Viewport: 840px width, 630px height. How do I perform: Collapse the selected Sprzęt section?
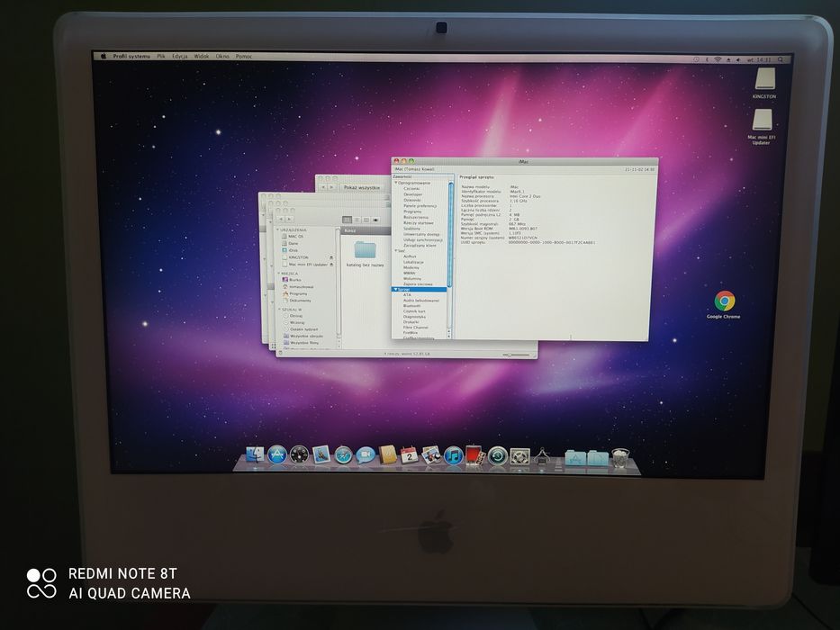coord(396,289)
